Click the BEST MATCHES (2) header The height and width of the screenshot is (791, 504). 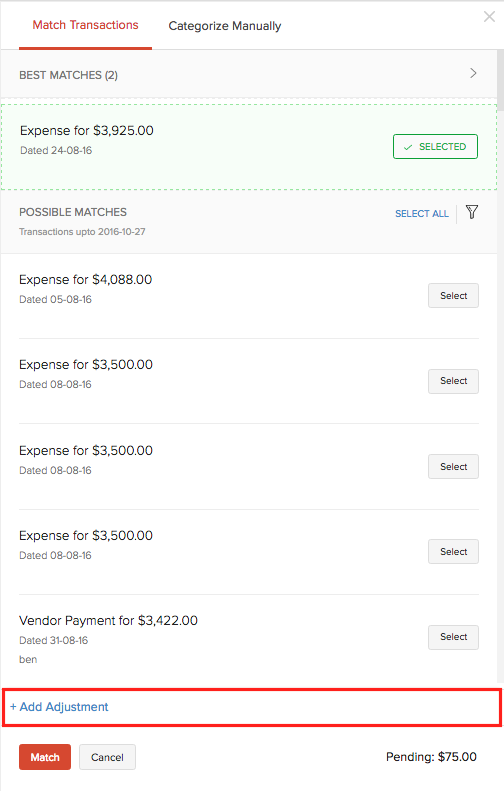click(69, 75)
